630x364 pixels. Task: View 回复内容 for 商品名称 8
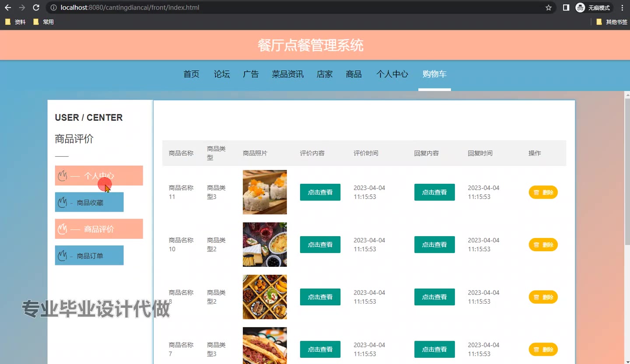(434, 297)
